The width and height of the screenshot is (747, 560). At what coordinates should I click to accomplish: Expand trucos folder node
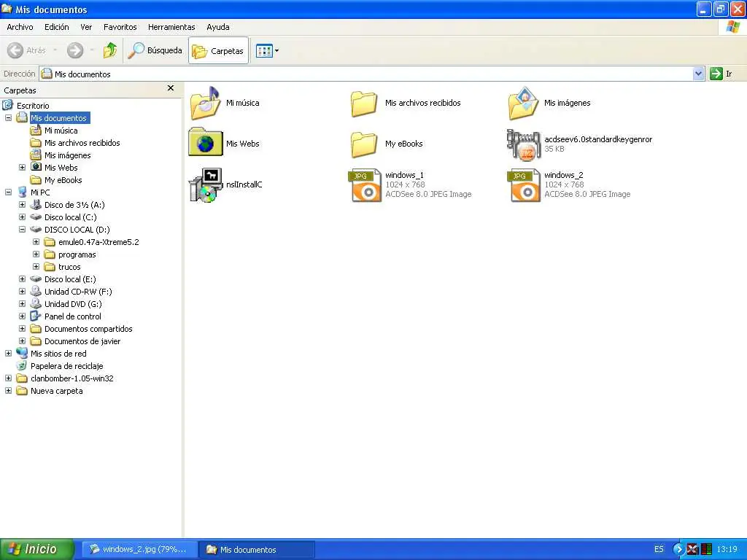[x=36, y=266]
